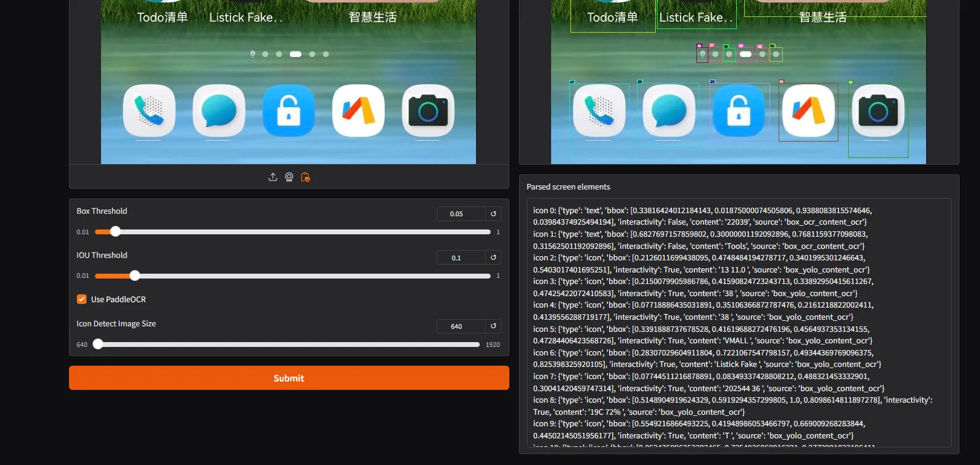Select the paste from clipboard icon
This screenshot has height=465, width=980.
(305, 177)
